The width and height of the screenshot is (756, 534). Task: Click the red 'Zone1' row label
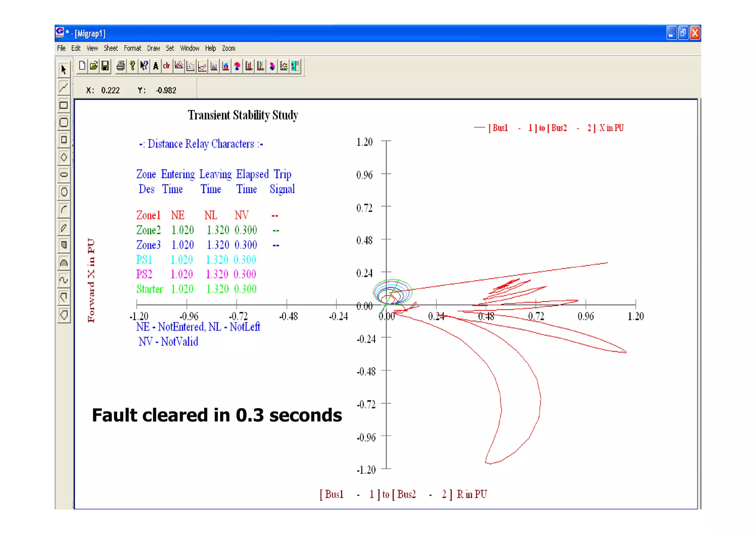148,215
